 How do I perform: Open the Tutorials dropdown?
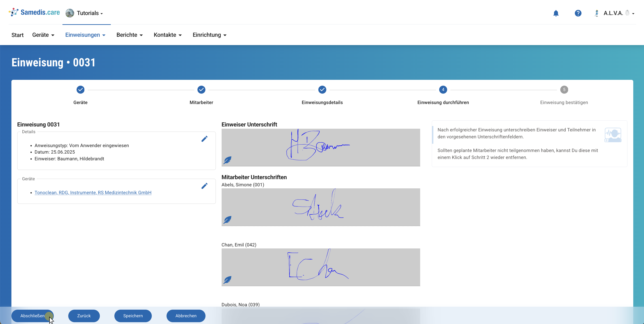(x=89, y=13)
